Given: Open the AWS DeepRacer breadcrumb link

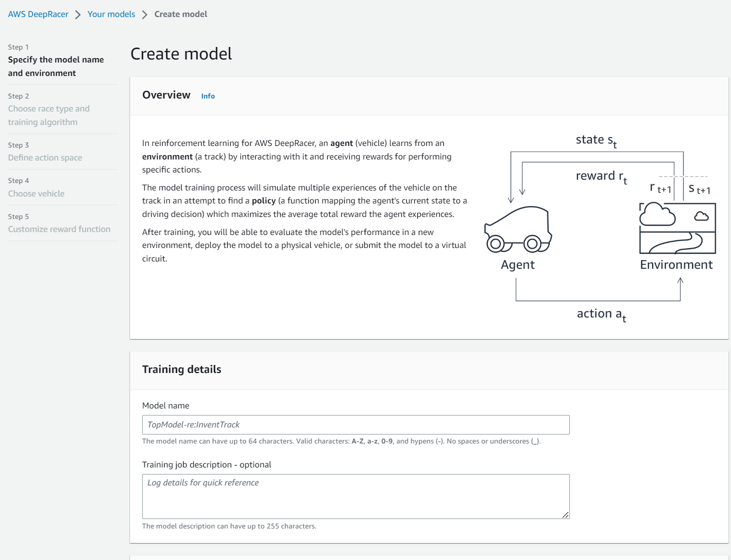Looking at the screenshot, I should click(x=38, y=14).
